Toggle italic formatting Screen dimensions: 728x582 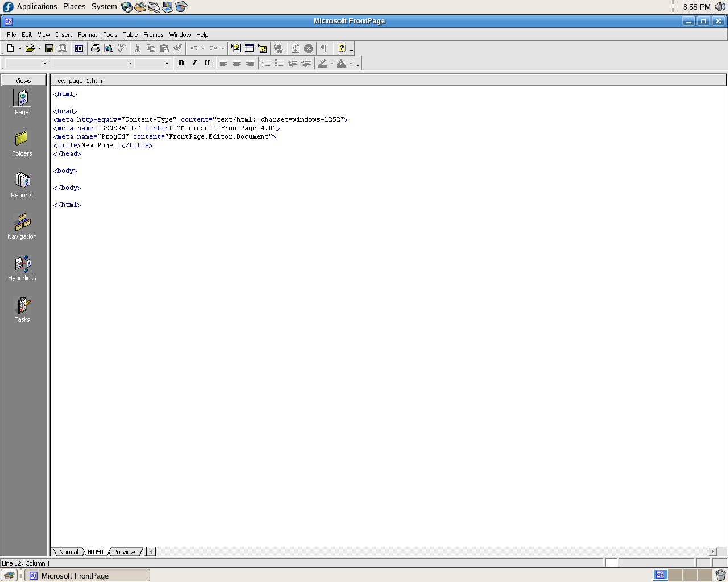194,63
